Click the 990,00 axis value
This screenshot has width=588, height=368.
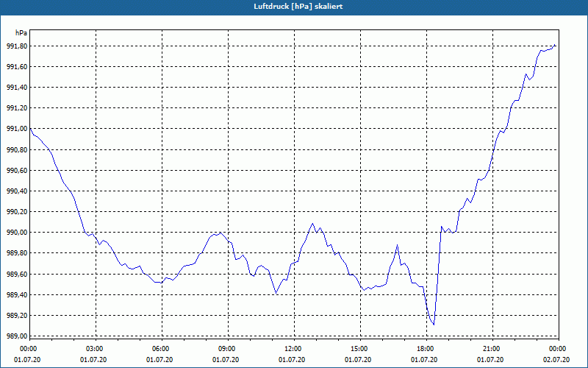[17, 233]
